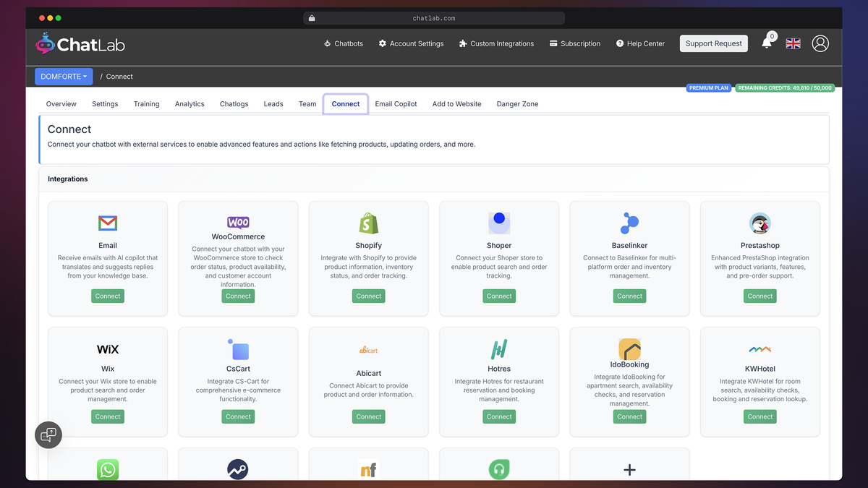Click the Remaining Credits badge
The image size is (868, 488).
click(x=785, y=88)
